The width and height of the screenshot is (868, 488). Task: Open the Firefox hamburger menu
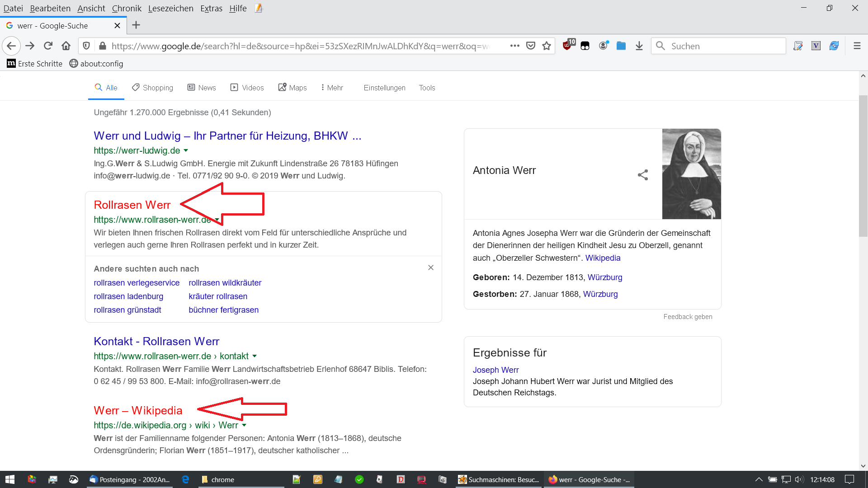coord(857,46)
